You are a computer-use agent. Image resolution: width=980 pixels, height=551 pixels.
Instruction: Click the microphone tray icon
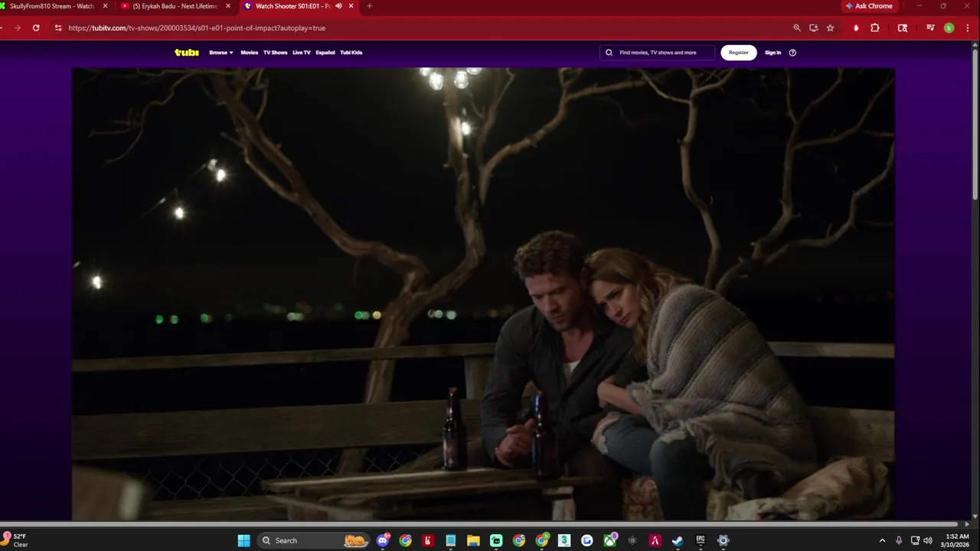pos(899,540)
